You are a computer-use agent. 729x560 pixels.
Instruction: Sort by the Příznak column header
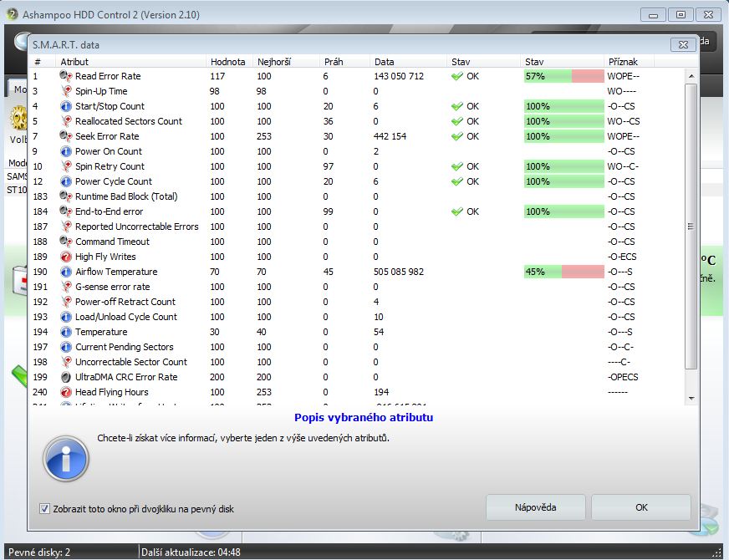tap(629, 62)
